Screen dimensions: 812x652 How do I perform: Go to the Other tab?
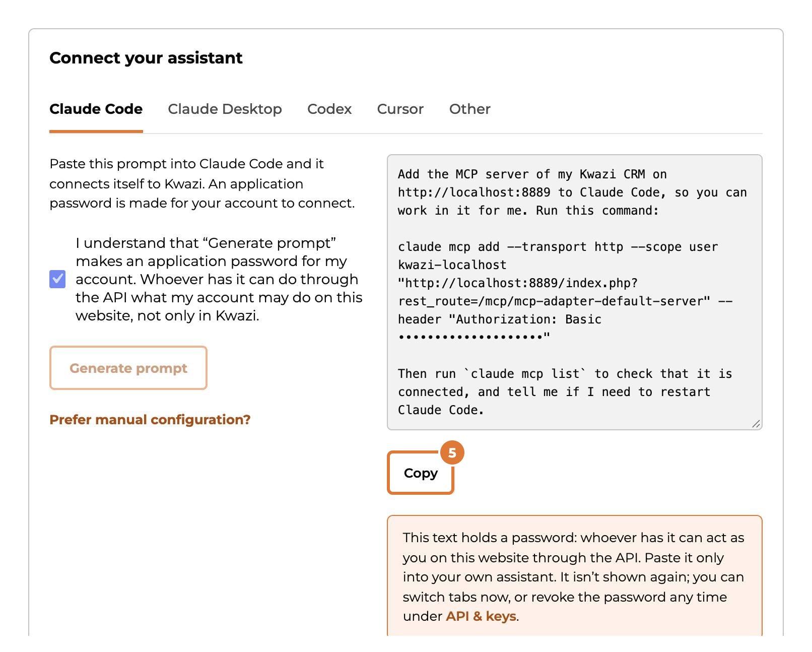click(x=469, y=109)
